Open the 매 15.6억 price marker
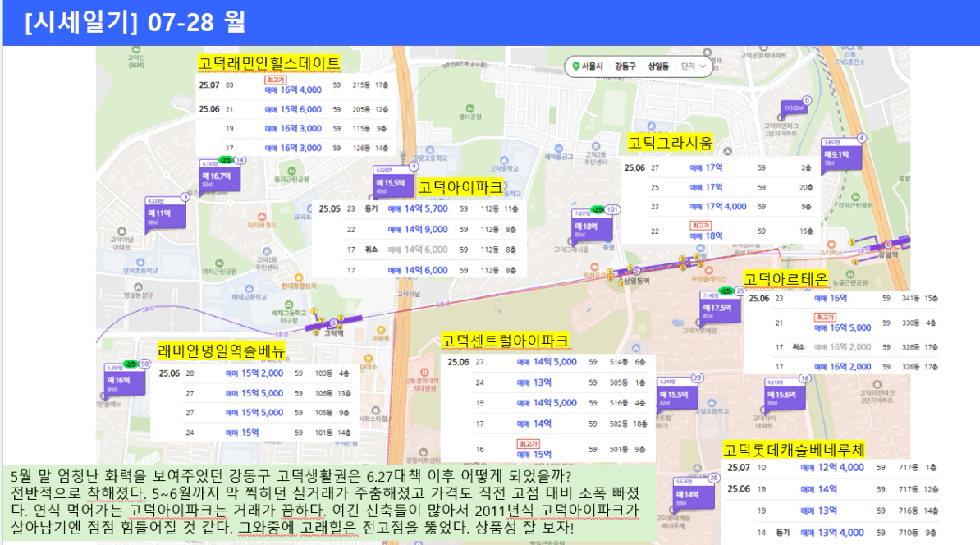Viewport: 980px width, 545px height. click(785, 396)
